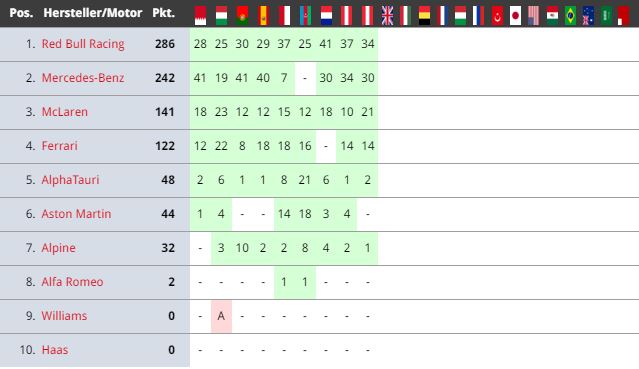Open the Azerbaijan flag race column
This screenshot has width=639, height=369.
[x=305, y=15]
